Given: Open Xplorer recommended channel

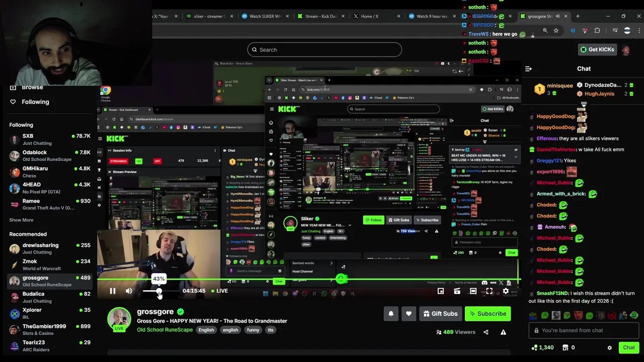Looking at the screenshot, I should point(49,314).
